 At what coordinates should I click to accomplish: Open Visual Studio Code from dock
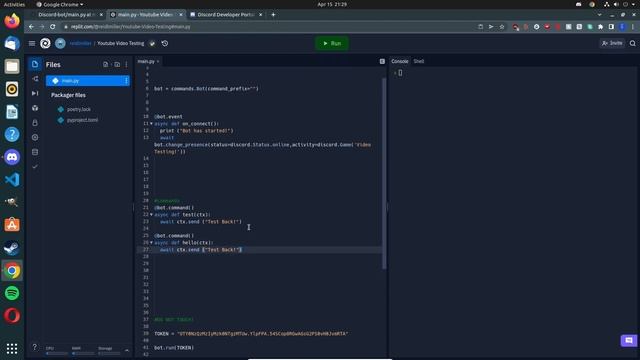(x=12, y=180)
